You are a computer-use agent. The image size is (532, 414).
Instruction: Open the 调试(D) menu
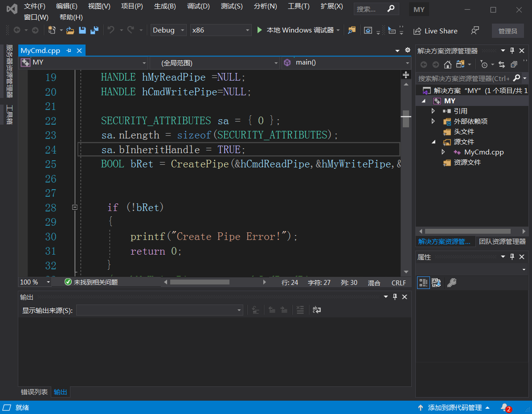pos(198,6)
